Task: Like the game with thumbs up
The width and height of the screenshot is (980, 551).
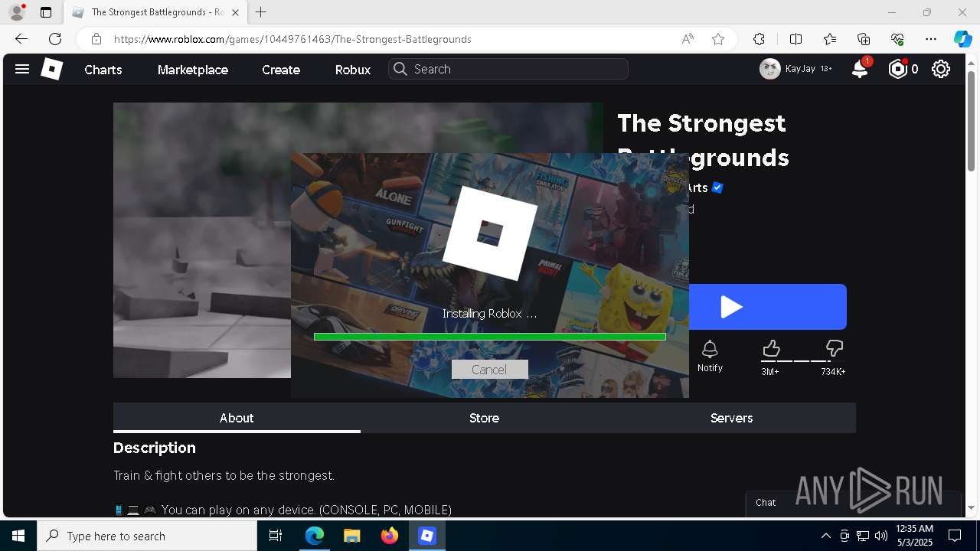Action: pos(771,350)
